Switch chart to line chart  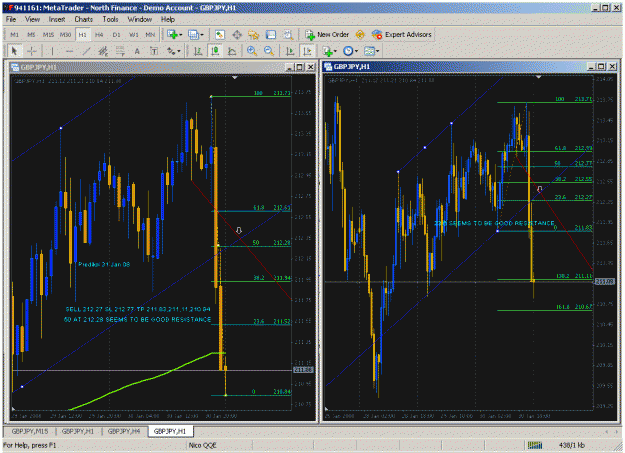[232, 51]
